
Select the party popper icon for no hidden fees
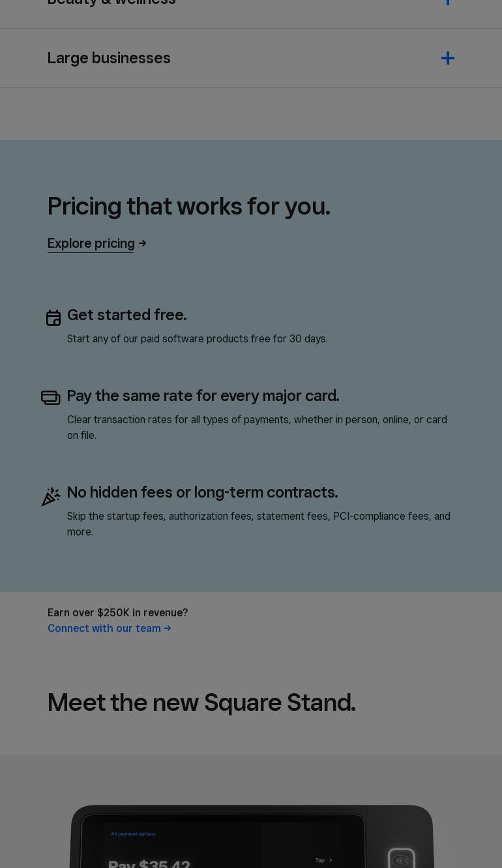click(x=51, y=497)
